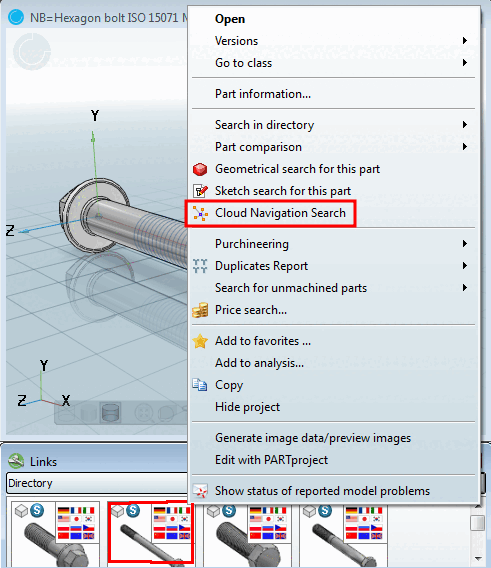This screenshot has width=491, height=568.
Task: Click the blue S icon on fourth thumbnail
Action: click(325, 510)
